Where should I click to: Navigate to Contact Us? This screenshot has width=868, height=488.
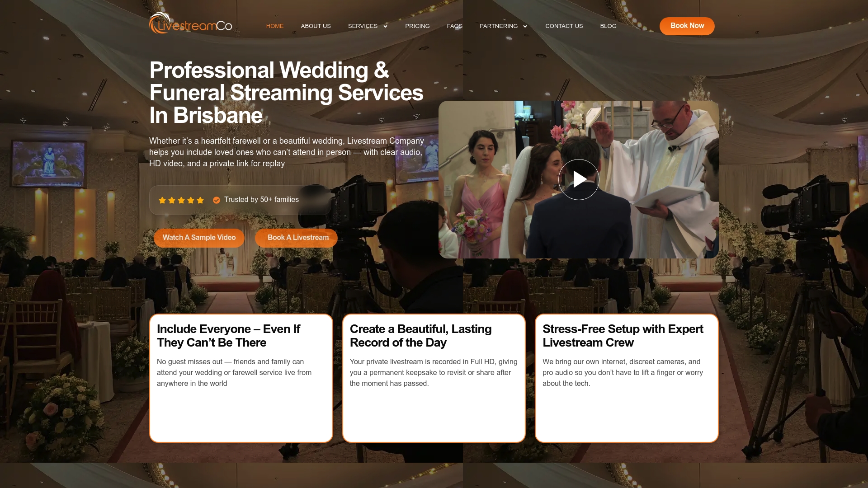pyautogui.click(x=564, y=26)
